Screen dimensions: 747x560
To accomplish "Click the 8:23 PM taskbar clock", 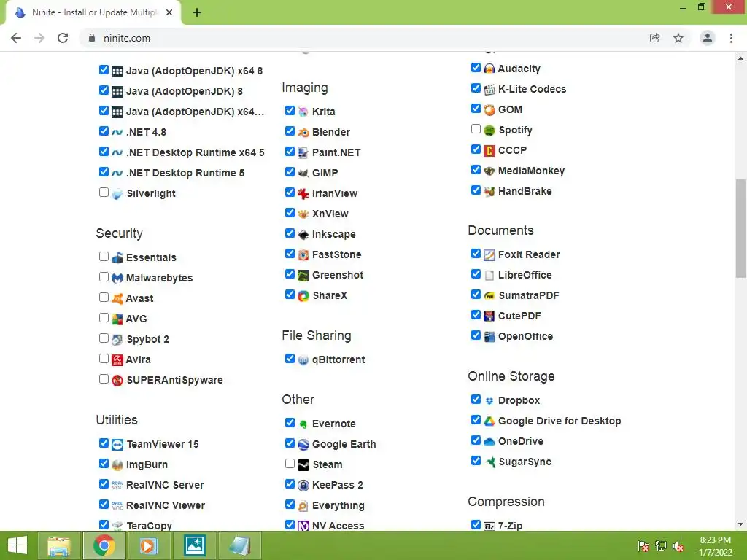I will 715,540.
